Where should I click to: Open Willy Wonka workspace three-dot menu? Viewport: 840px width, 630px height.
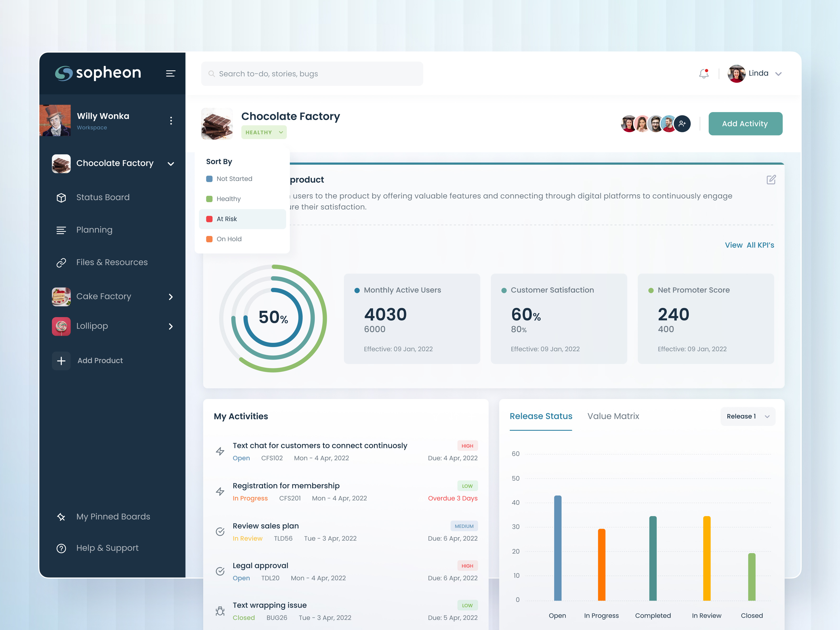(x=171, y=121)
